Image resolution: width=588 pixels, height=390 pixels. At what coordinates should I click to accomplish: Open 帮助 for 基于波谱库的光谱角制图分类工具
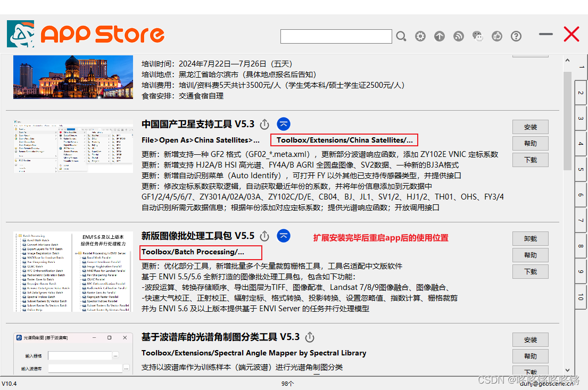click(x=531, y=356)
